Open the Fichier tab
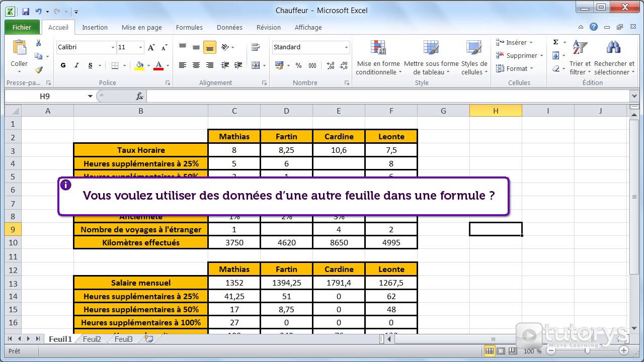644x362 pixels. click(22, 28)
